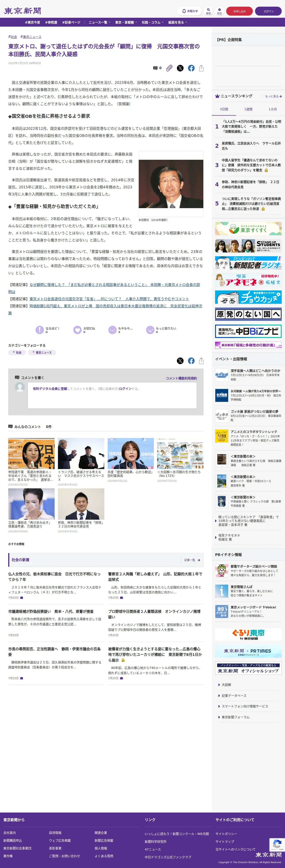React with 大切だね heart icon
The image size is (285, 868).
pos(77,330)
